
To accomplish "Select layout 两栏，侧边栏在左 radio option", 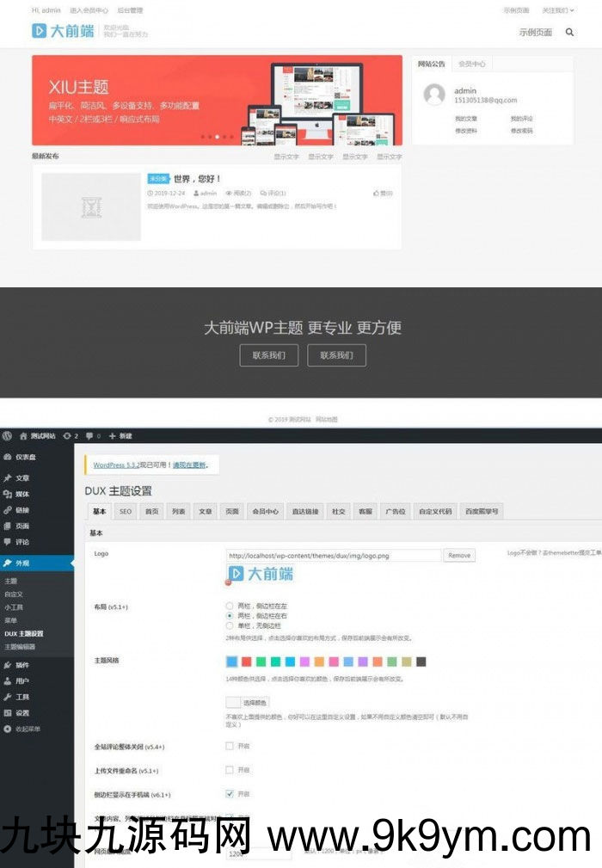I will click(x=229, y=606).
